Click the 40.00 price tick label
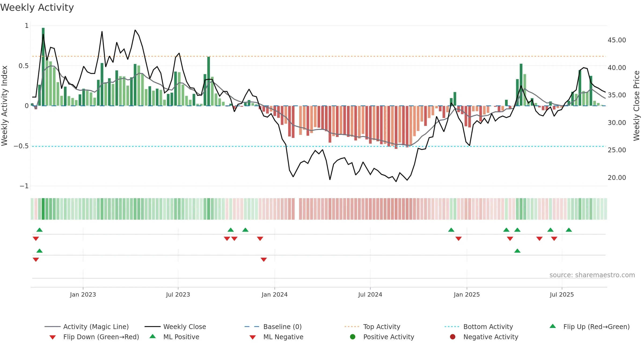The image size is (644, 362). (617, 68)
